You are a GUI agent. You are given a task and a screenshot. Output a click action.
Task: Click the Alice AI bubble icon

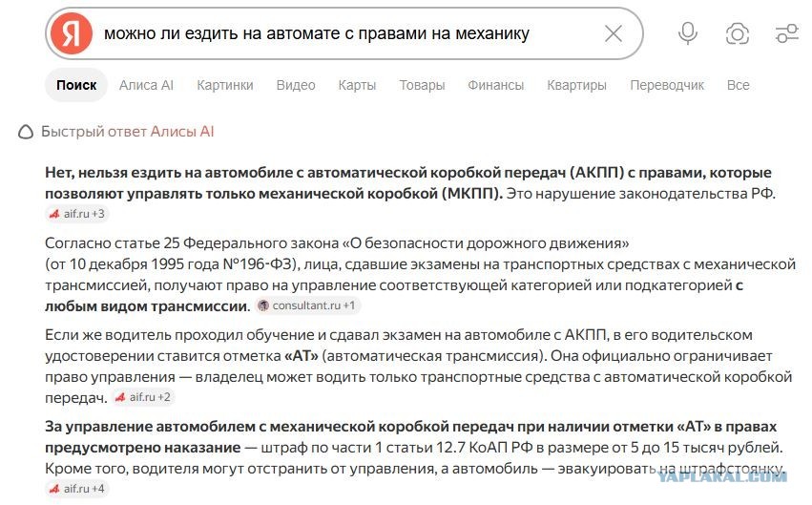26,132
